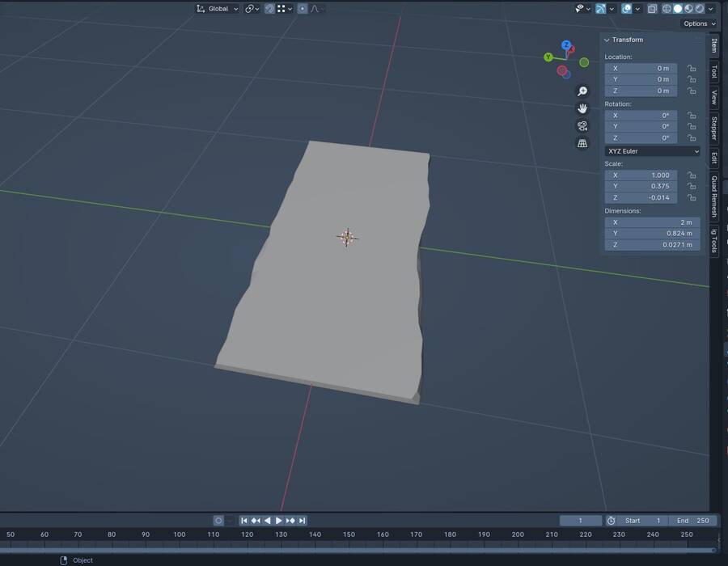Jump to the next keyframe
Image resolution: width=728 pixels, height=566 pixels.
tap(290, 521)
